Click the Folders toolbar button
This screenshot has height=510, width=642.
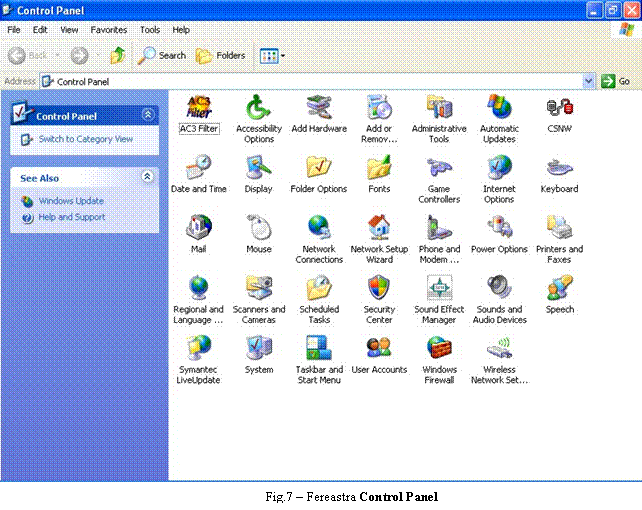click(x=220, y=55)
